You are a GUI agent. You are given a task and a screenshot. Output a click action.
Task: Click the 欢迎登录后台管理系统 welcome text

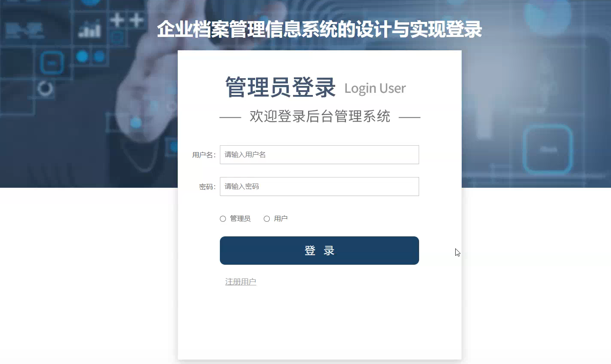pos(320,116)
